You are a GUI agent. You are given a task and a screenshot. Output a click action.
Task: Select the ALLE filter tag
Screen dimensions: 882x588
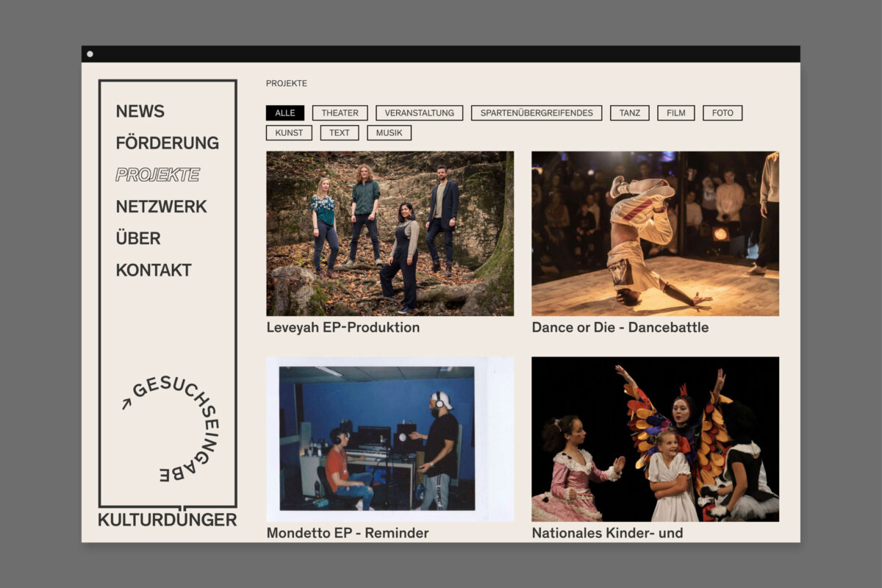285,113
